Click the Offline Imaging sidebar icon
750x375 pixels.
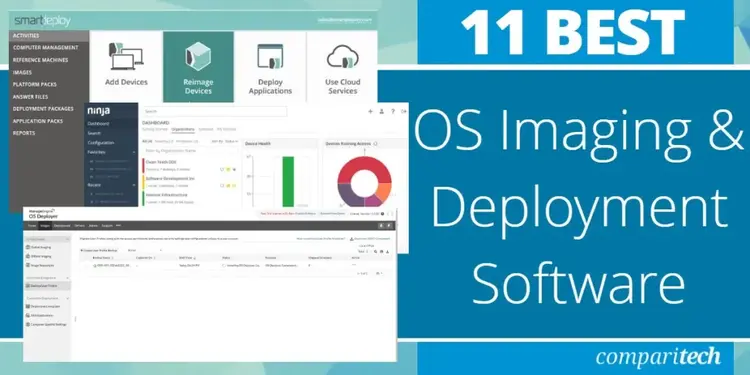28,256
